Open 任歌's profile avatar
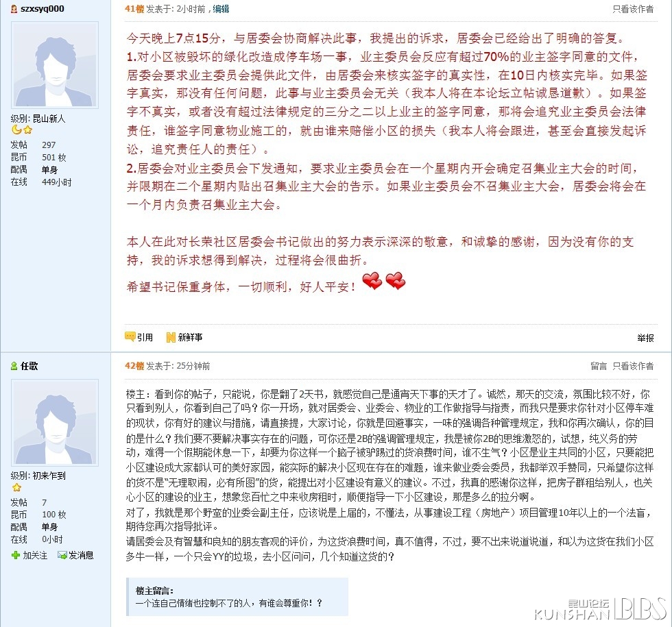The image size is (672, 627). 55,422
